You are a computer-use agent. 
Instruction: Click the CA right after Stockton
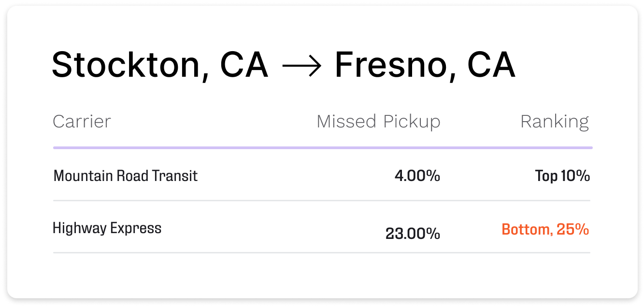244,65
